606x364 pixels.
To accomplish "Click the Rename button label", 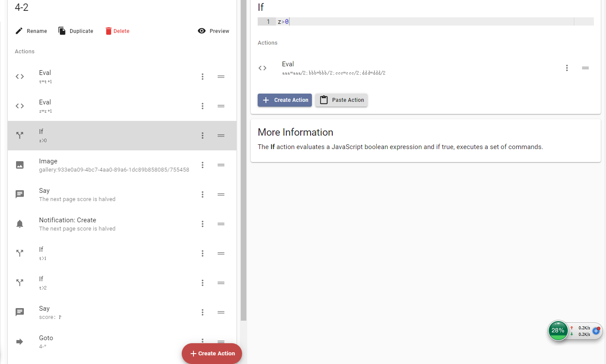I will [37, 31].
